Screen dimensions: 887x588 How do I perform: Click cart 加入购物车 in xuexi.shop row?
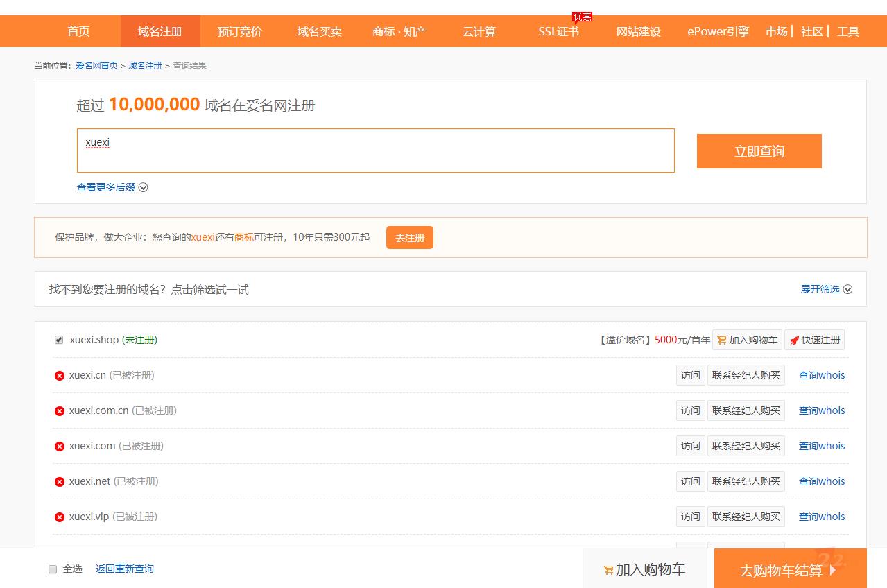coord(747,340)
